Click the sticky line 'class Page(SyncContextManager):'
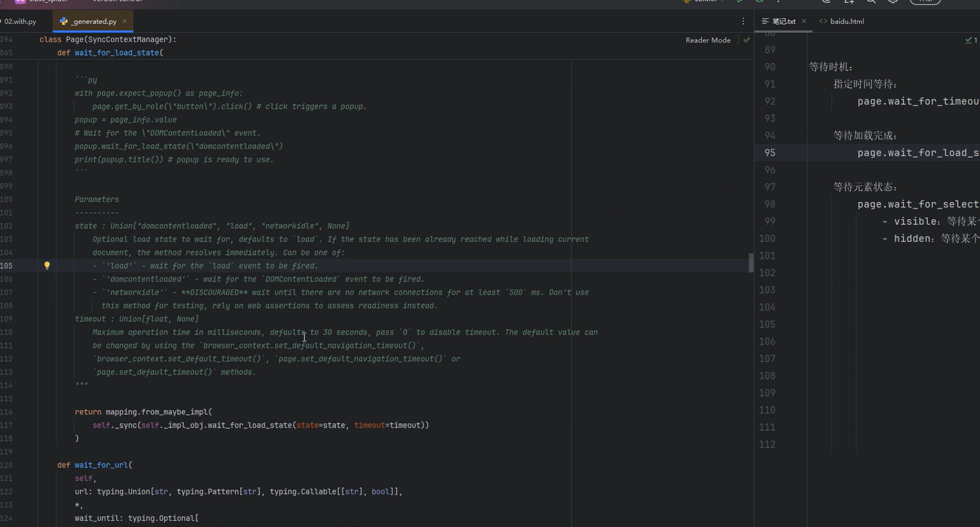The height and width of the screenshot is (527, 980). pyautogui.click(x=108, y=39)
